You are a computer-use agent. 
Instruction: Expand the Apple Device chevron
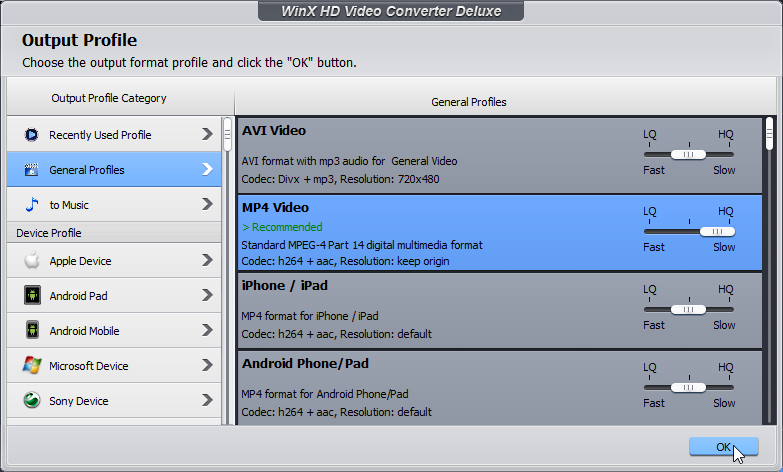(x=207, y=261)
